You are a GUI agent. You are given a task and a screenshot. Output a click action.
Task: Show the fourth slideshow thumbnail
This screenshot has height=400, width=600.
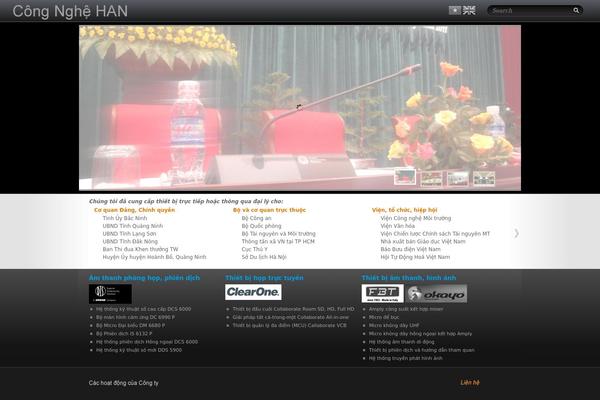(484, 179)
